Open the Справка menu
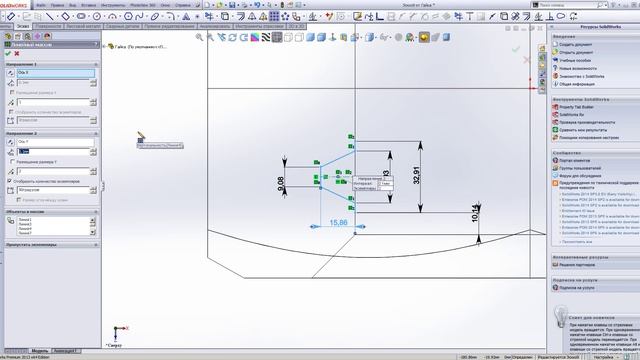Image resolution: width=640 pixels, height=360 pixels. [182, 5]
